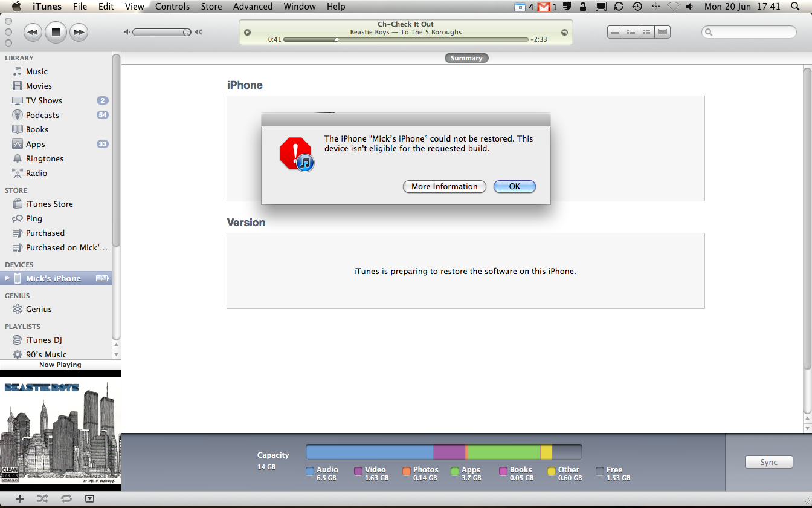Click the minimum volume speaker icon
Viewport: 812px width, 508px height.
127,32
